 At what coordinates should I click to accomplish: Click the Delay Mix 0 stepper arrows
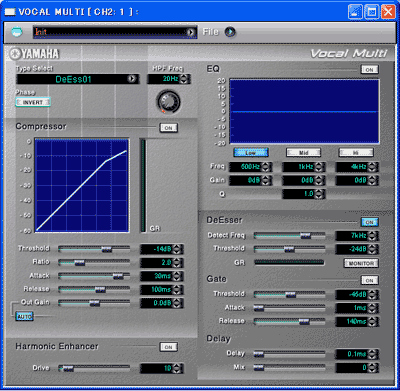coord(372,368)
